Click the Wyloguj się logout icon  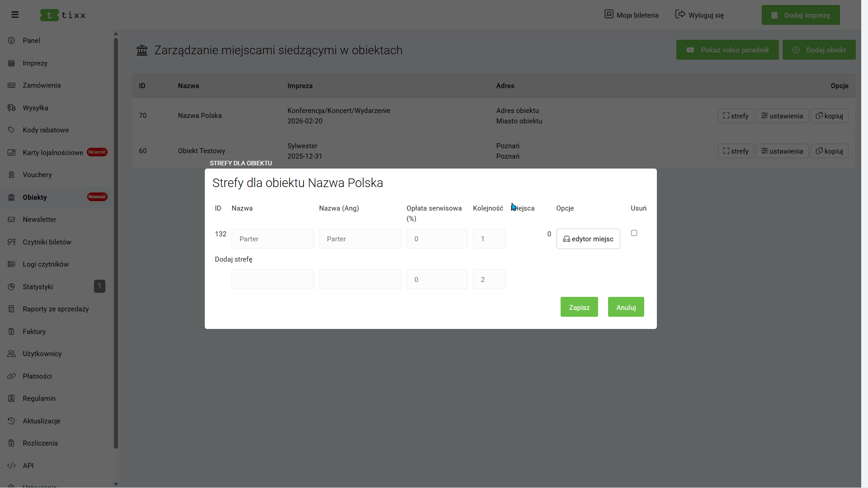680,14
